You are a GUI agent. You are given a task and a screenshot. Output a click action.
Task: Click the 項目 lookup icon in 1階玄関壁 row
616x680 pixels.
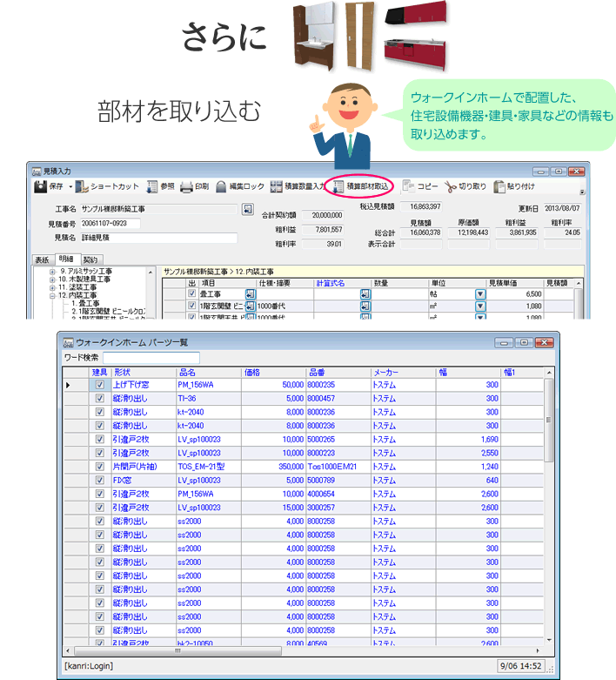[x=251, y=306]
